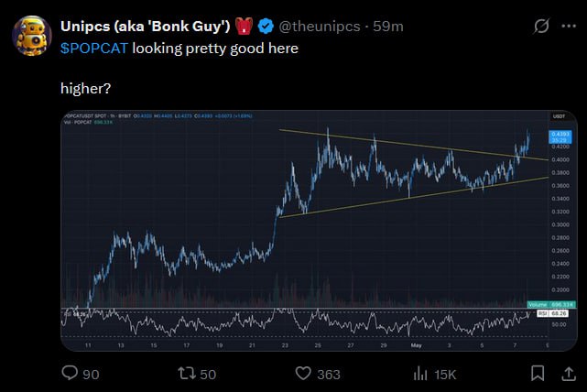View analytics bar chart icon
The width and height of the screenshot is (587, 392).
pos(420,374)
